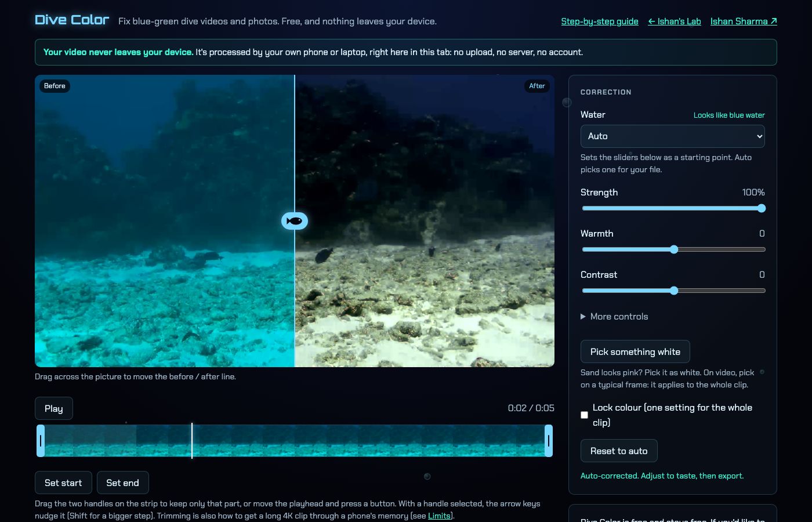Click the CORRECTION panel heading
The width and height of the screenshot is (812, 522).
point(606,92)
